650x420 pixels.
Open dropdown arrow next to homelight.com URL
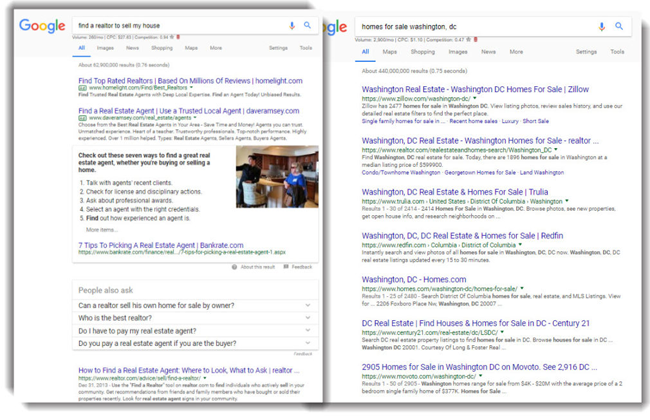[192, 88]
